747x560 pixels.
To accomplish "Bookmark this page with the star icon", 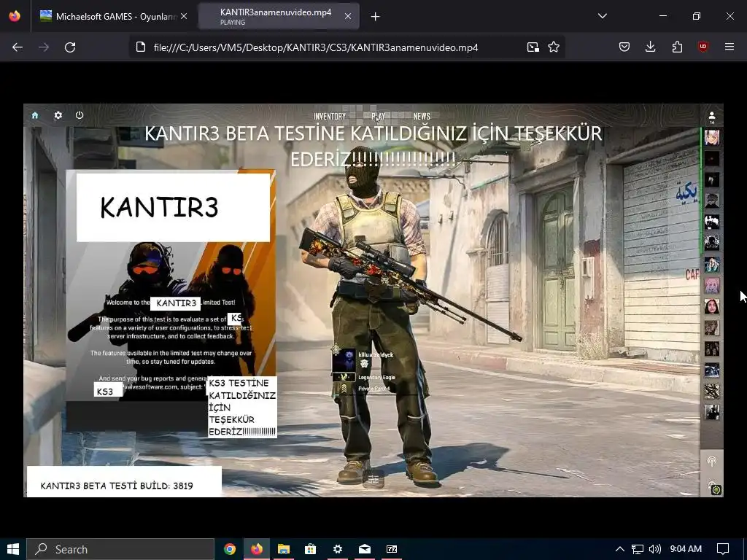I will 554,47.
